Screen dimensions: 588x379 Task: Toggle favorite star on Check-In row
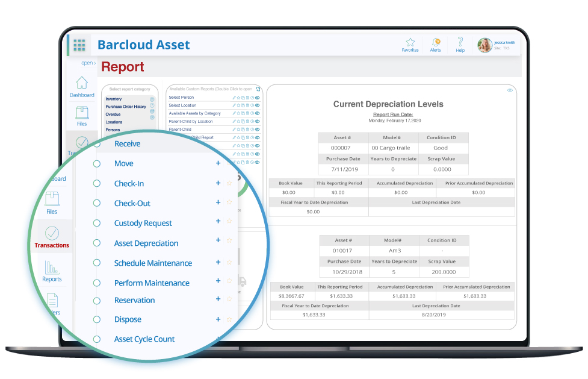(229, 183)
